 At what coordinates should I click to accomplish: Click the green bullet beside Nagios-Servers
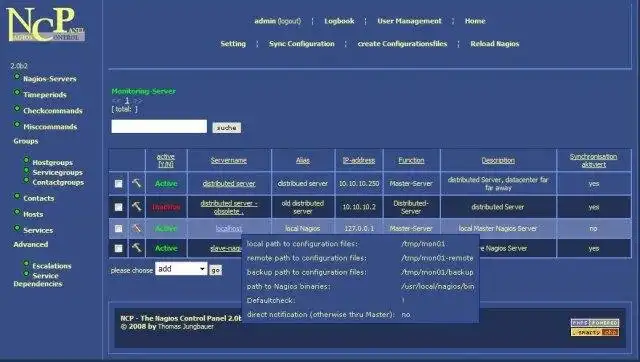click(x=17, y=77)
